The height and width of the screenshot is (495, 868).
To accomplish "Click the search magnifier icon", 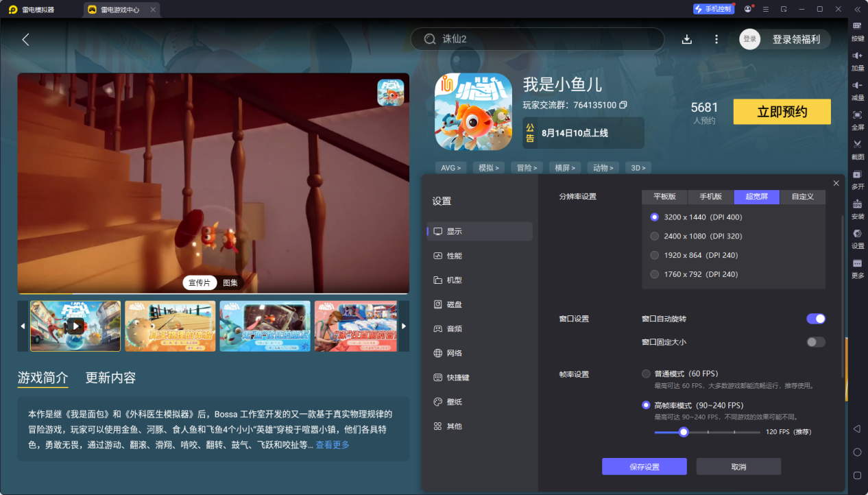I will (x=430, y=39).
